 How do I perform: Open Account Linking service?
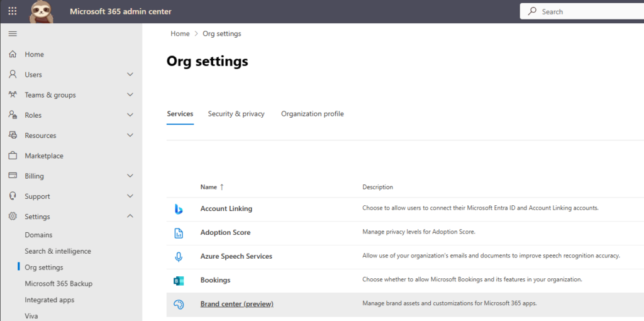226,209
